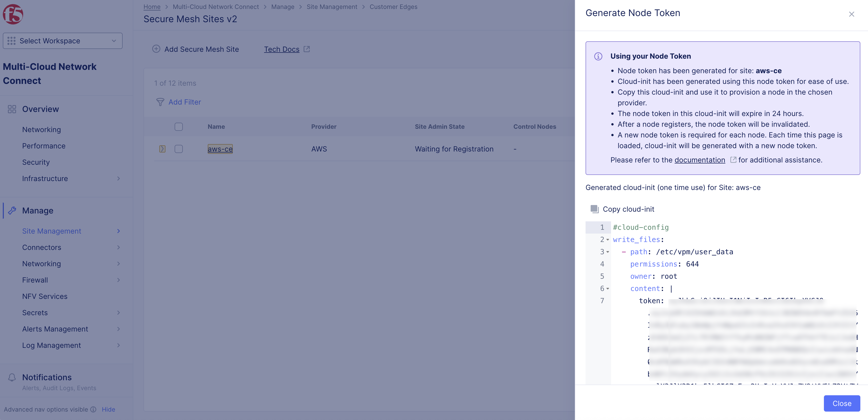Click the Notifications bell icon
Screen dimensions: 868x420
pos(12,377)
